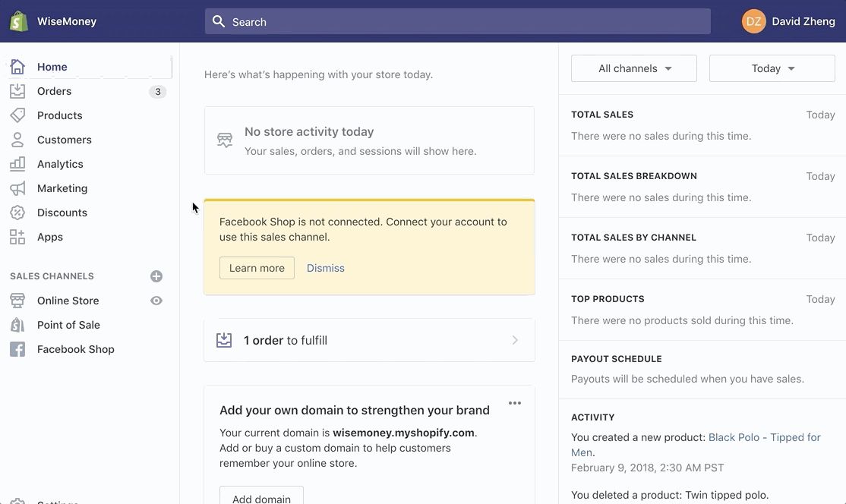Open the All channels dropdown
Viewport: 846px width, 504px height.
pyautogui.click(x=634, y=68)
